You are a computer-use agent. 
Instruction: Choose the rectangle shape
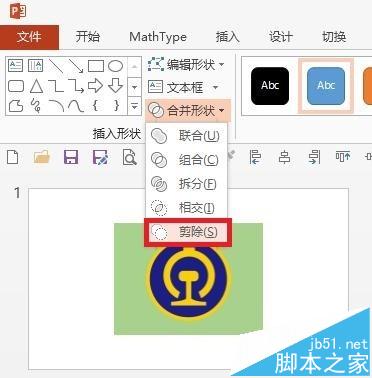tap(96, 66)
